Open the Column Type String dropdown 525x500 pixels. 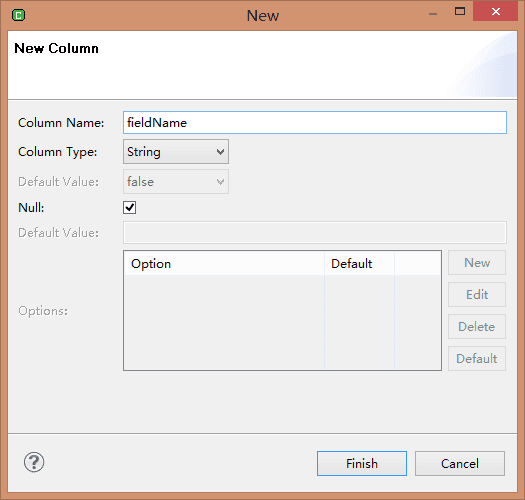tap(176, 152)
